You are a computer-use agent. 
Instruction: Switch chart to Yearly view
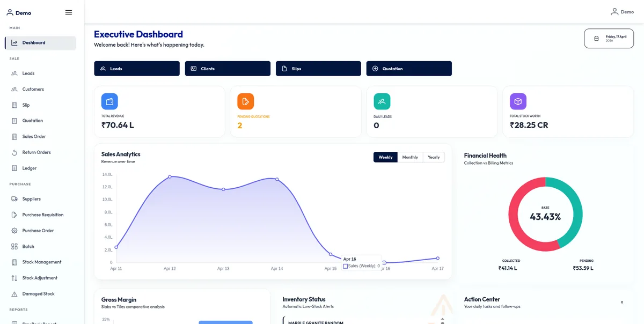coord(434,157)
